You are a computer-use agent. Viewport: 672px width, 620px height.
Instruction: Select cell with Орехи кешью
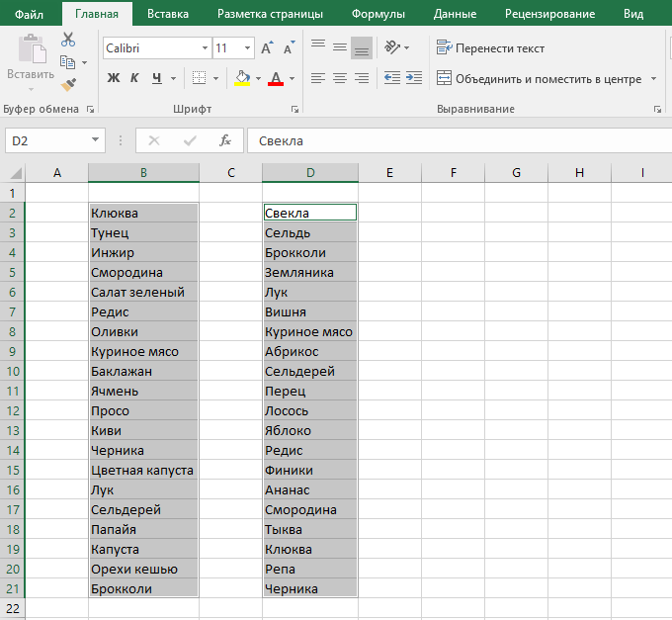(143, 569)
